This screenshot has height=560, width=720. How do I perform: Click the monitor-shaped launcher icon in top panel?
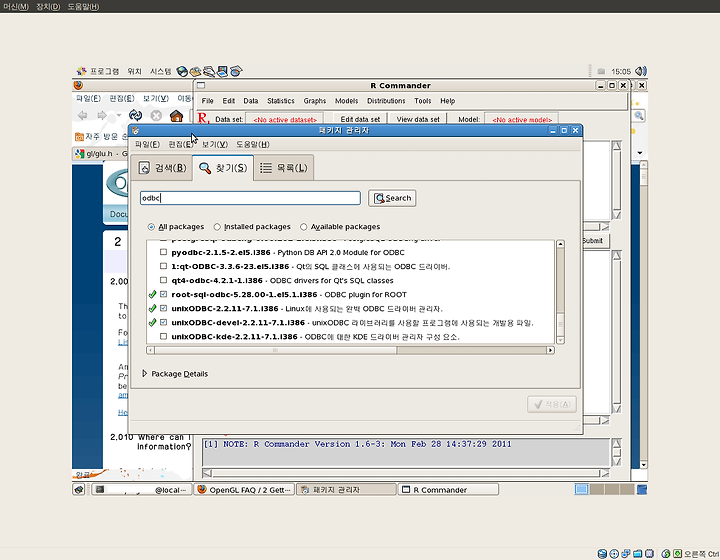pos(222,71)
